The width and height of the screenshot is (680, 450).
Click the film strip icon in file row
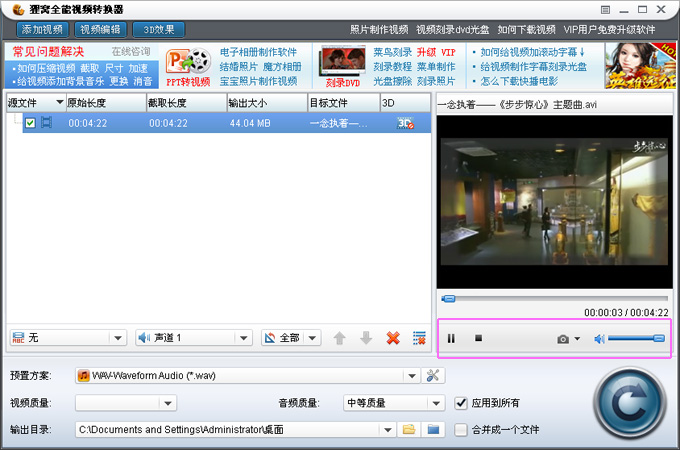[x=46, y=123]
